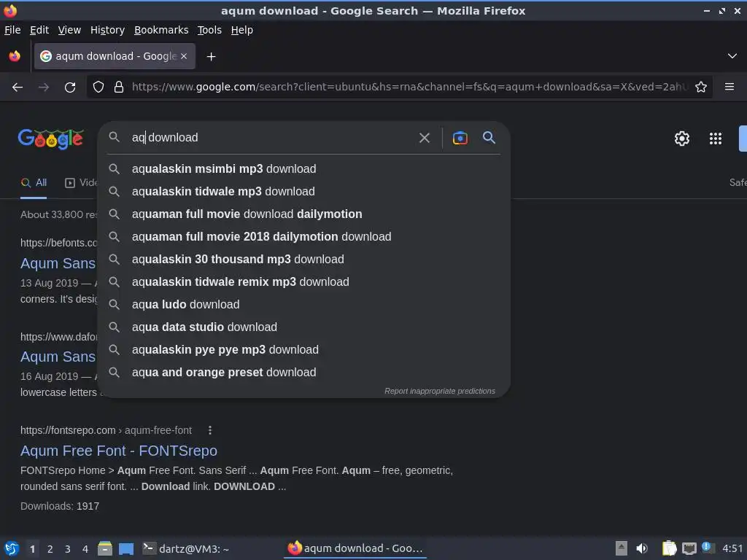List all tabs dropdown arrow
Image resolution: width=747 pixels, height=560 pixels.
pyautogui.click(x=732, y=56)
